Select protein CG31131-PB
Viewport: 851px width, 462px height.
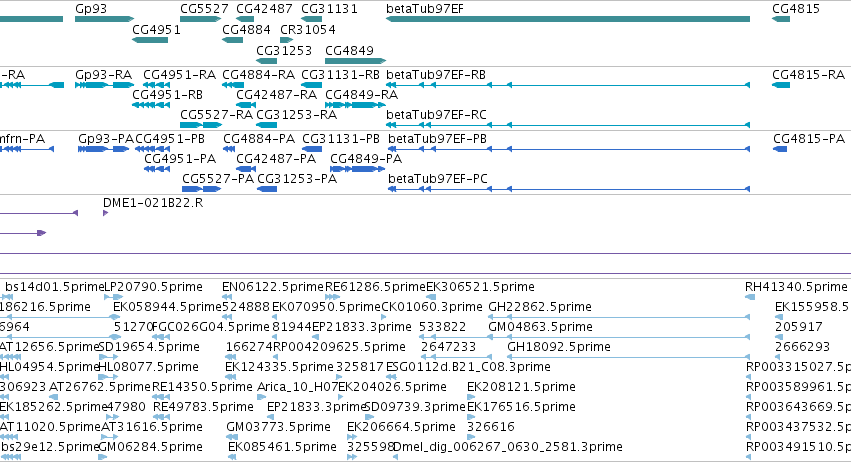312,149
